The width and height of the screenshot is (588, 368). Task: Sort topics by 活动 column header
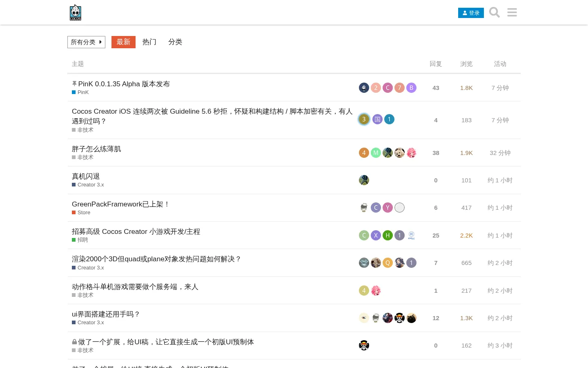[x=500, y=64]
